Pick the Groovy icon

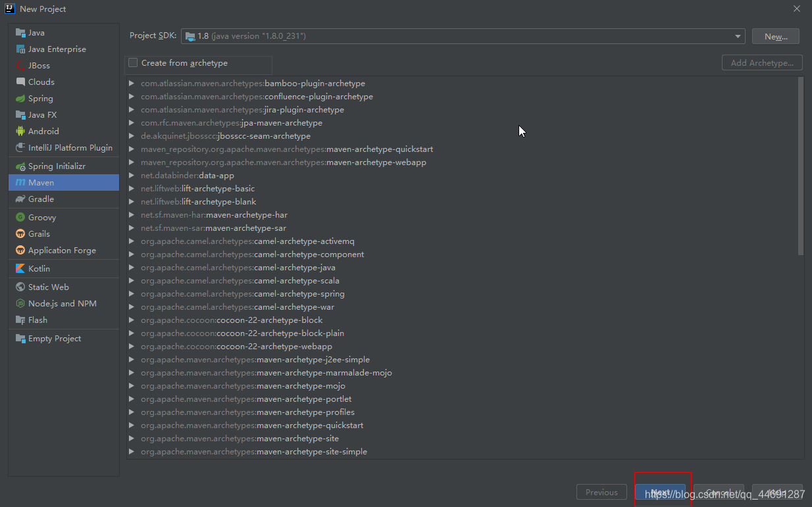(20, 218)
